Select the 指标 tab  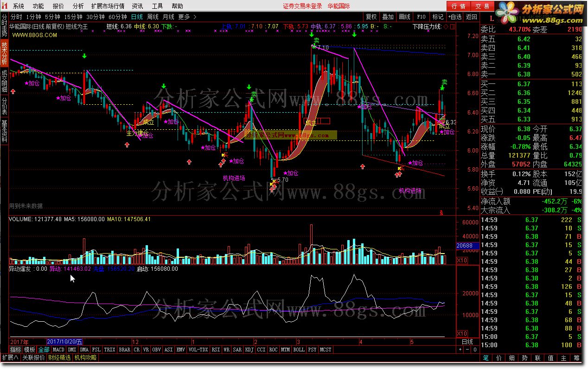click(16, 349)
